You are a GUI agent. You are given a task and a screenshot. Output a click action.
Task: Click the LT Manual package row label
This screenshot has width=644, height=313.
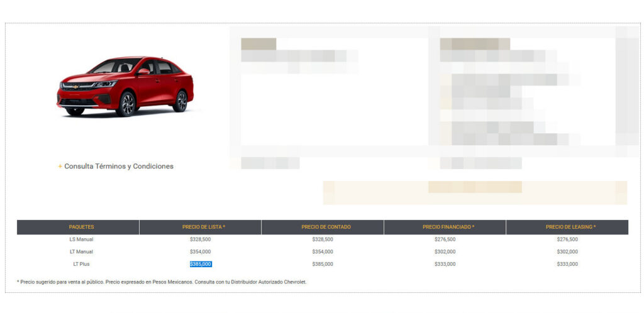(81, 251)
